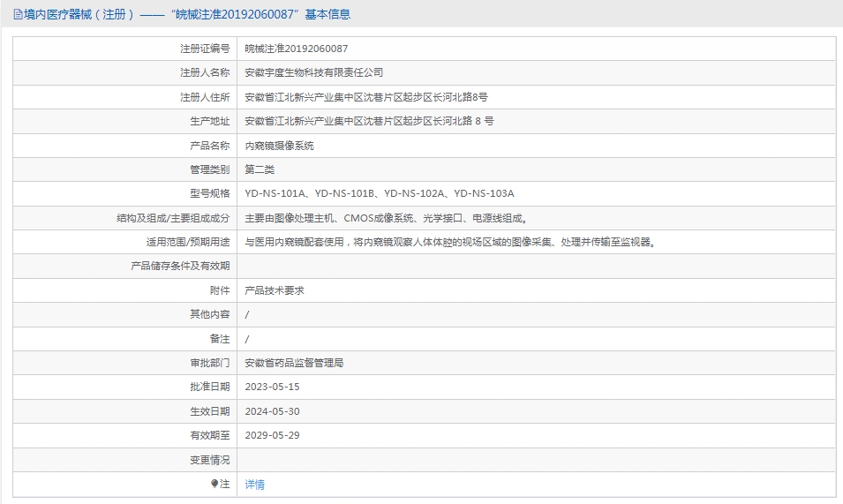Click the 产品储存条件及有效期 label
The width and height of the screenshot is (843, 504).
point(180,266)
